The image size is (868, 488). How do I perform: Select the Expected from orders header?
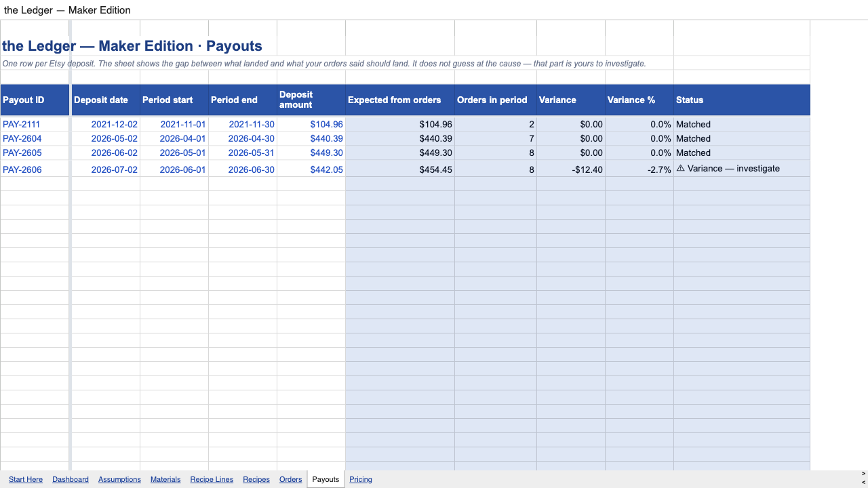400,100
